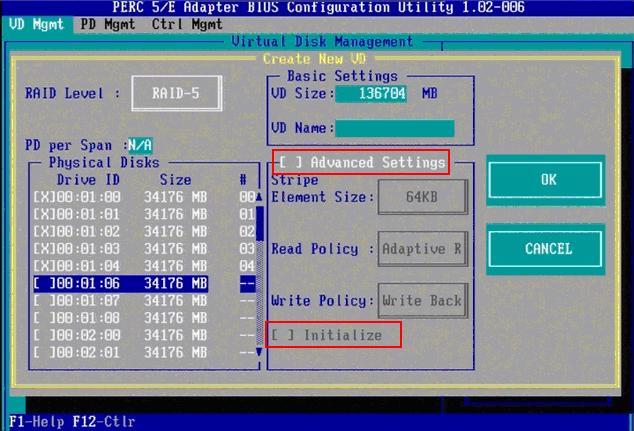Click the Physical Disks group title

[x=104, y=163]
